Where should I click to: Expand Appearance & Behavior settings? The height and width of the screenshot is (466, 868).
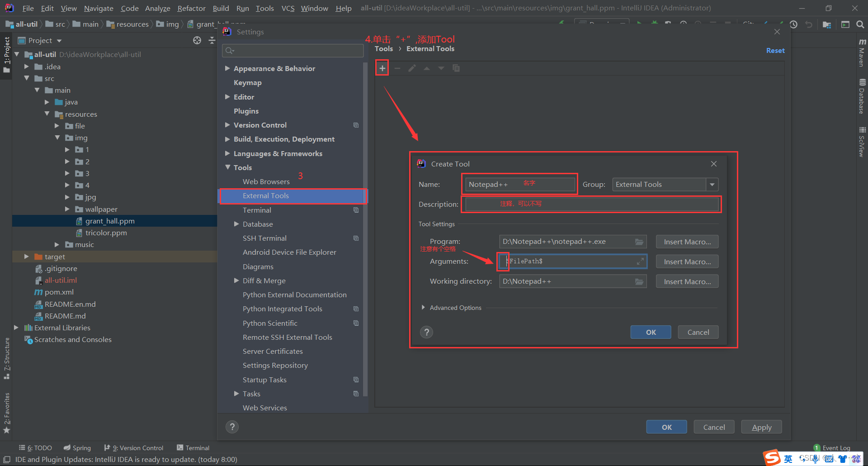click(227, 68)
